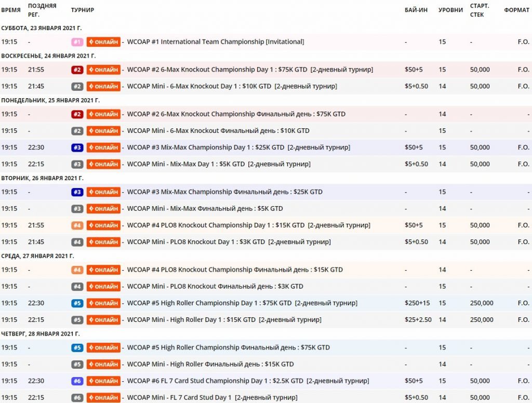Click red #2 badge for 6-Max Championship Day 1
Image resolution: width=532 pixels, height=403 pixels.
tap(77, 70)
